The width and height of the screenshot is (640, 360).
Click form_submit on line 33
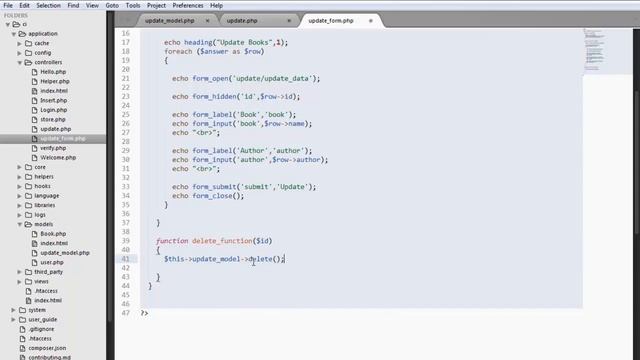click(214, 187)
